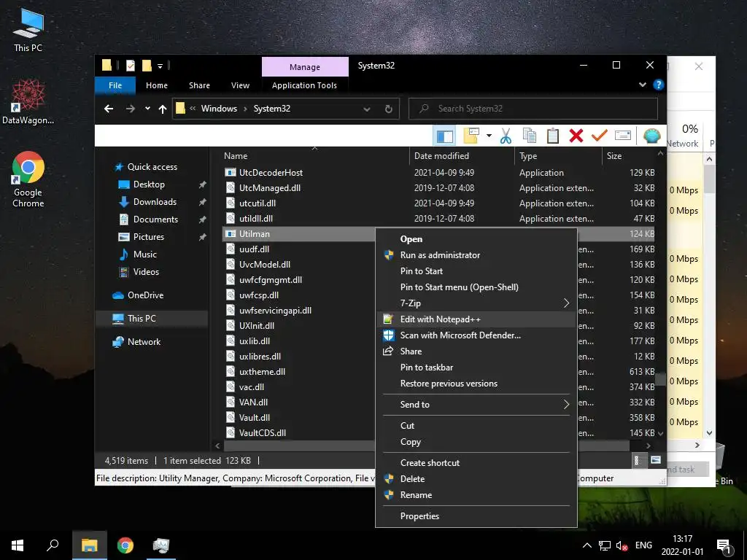747x560 pixels.
Task: Switch to Details view icon in status bar
Action: pos(637,460)
